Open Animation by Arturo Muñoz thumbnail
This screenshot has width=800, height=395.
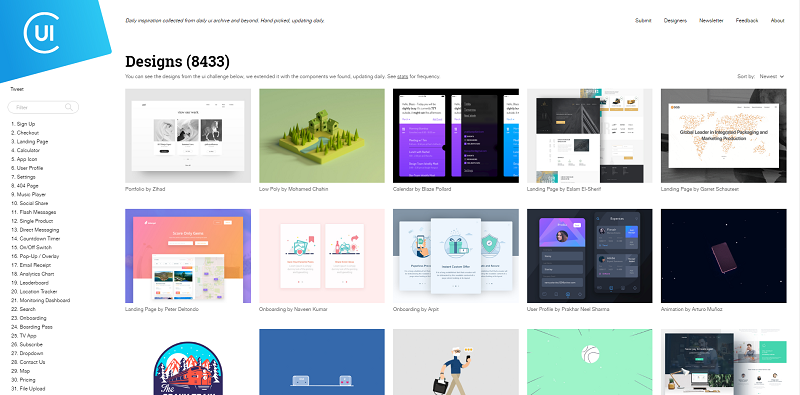click(723, 256)
